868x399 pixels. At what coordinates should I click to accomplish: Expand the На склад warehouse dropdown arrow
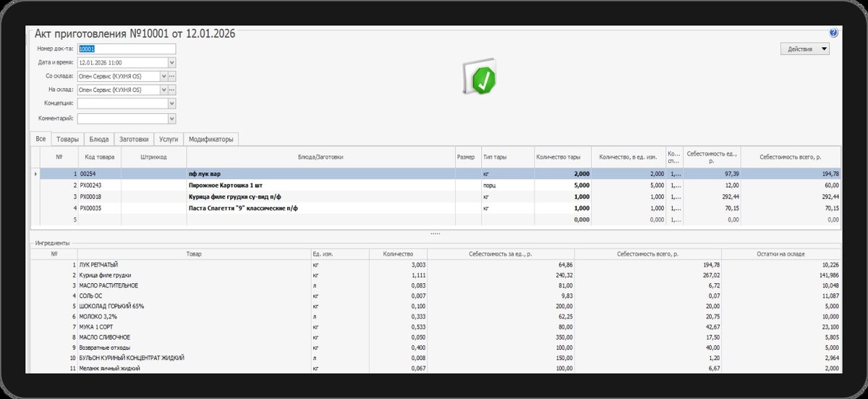click(163, 90)
